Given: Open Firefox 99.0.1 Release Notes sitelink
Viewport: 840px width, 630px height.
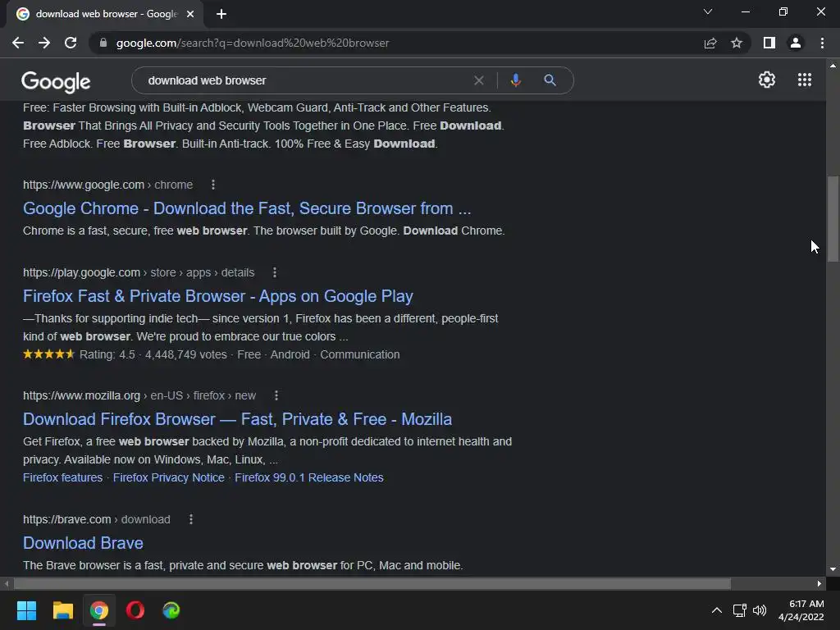Looking at the screenshot, I should tap(309, 477).
